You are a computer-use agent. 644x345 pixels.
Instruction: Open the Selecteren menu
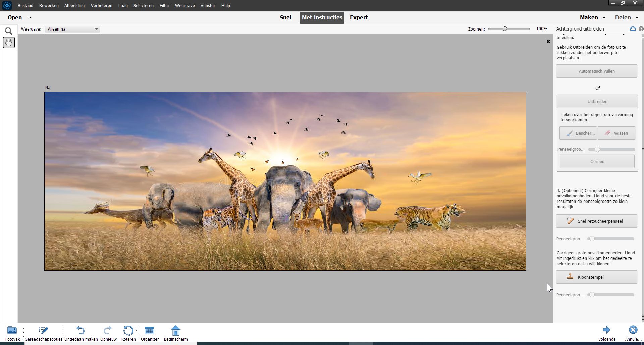[x=144, y=6]
